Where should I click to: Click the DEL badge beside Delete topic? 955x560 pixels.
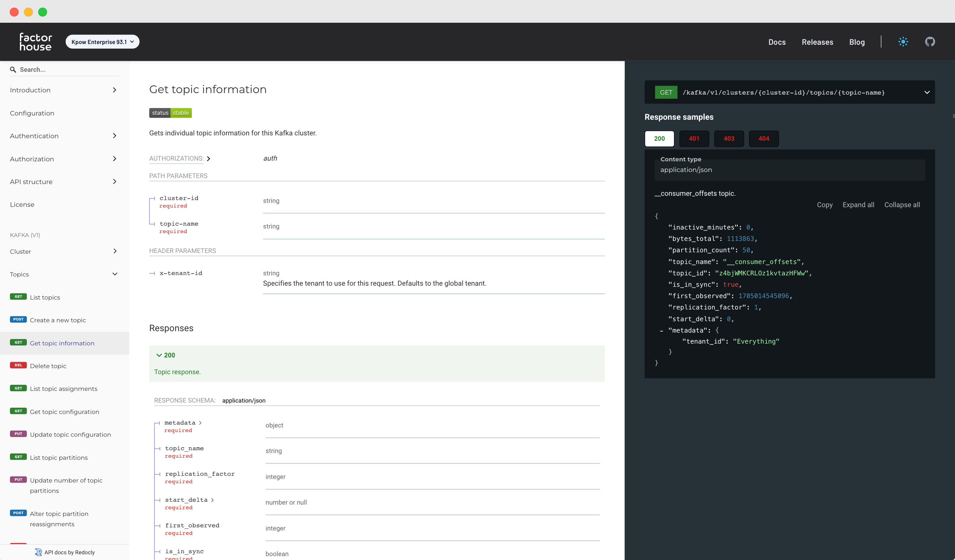click(18, 365)
